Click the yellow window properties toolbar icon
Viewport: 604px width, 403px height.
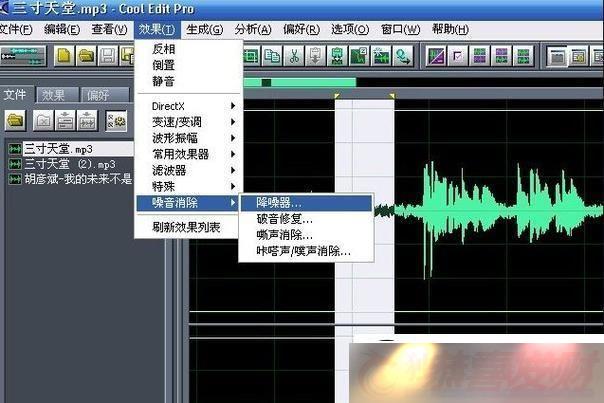579,57
